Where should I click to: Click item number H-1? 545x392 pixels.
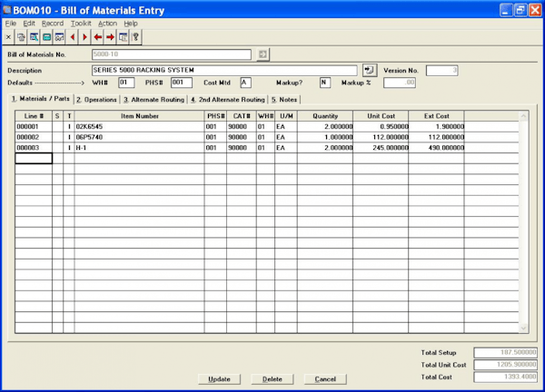tap(81, 148)
